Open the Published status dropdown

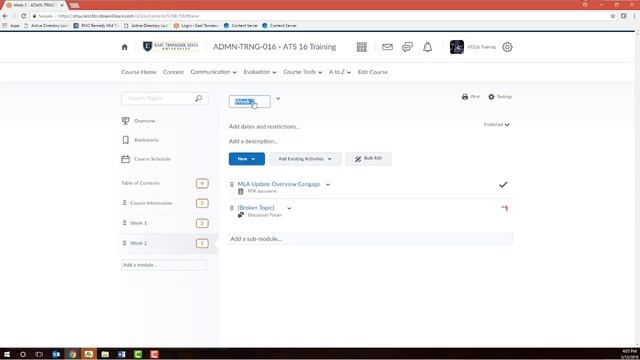[496, 124]
